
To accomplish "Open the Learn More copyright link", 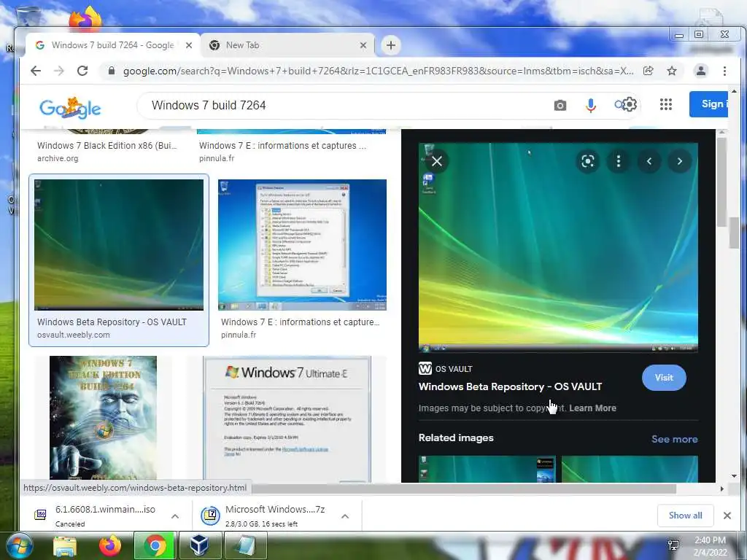I will [x=592, y=408].
